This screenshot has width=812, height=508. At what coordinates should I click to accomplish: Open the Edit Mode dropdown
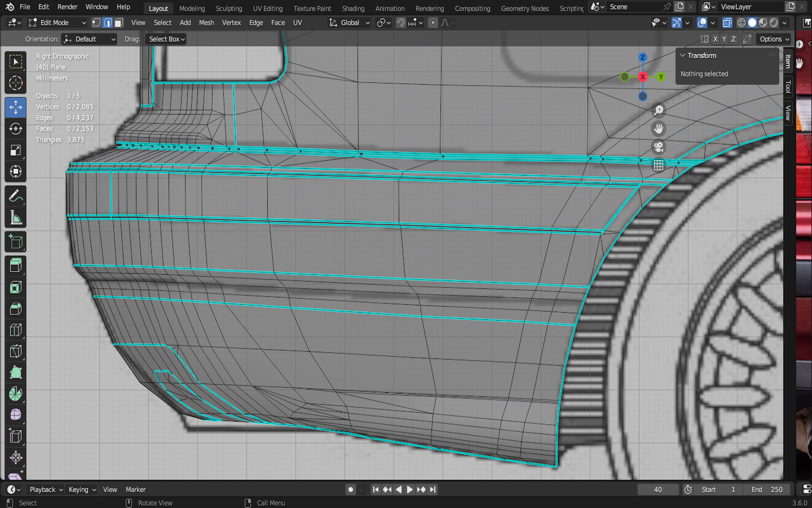point(57,23)
